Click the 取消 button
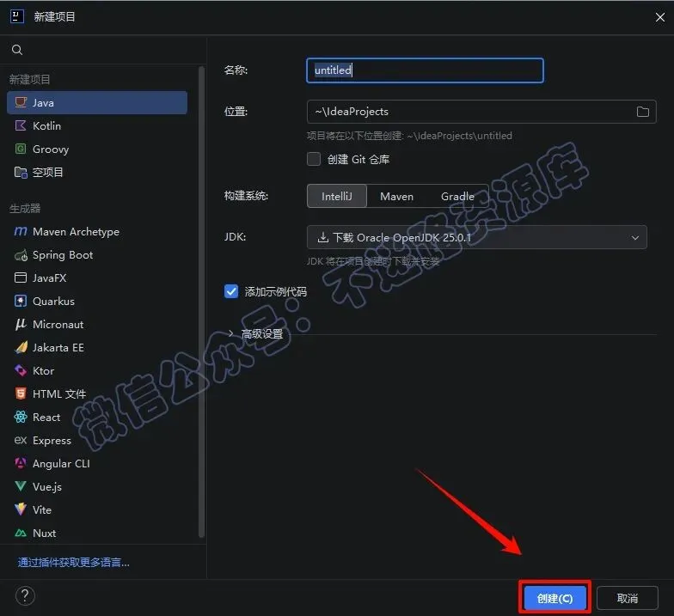Image resolution: width=674 pixels, height=616 pixels. tap(628, 598)
